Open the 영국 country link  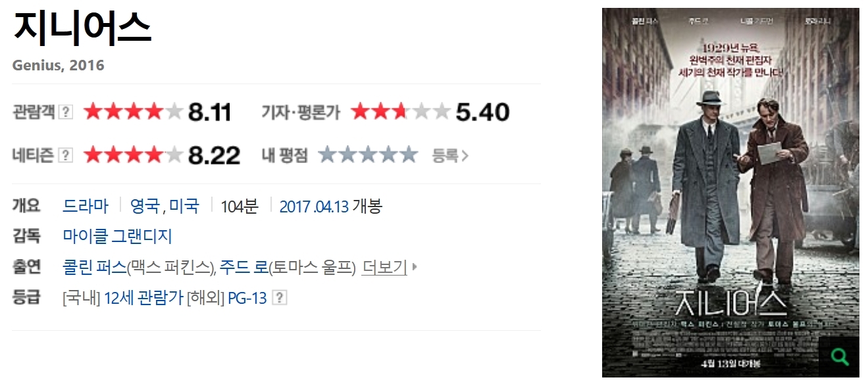click(145, 206)
